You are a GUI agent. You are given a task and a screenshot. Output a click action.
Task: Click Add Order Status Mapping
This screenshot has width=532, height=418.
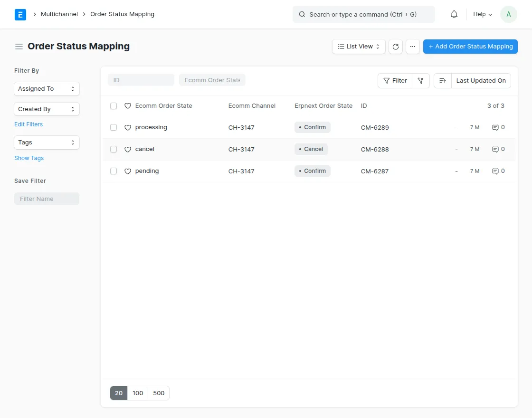(x=470, y=46)
